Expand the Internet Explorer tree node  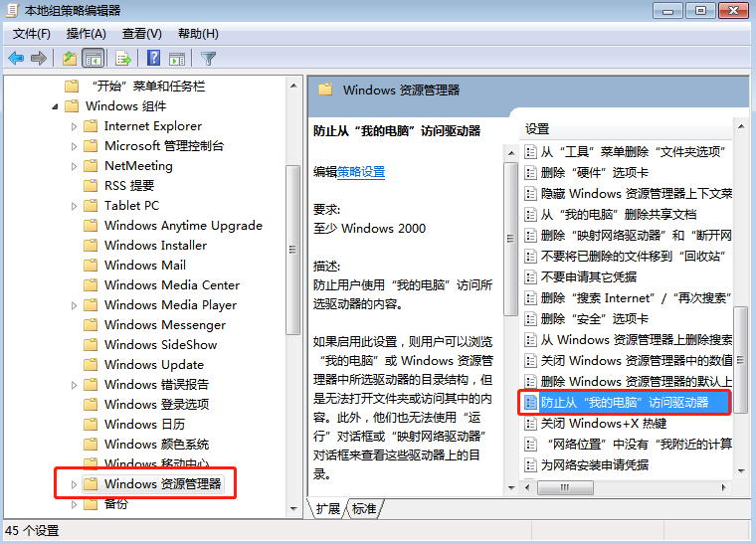[x=74, y=126]
